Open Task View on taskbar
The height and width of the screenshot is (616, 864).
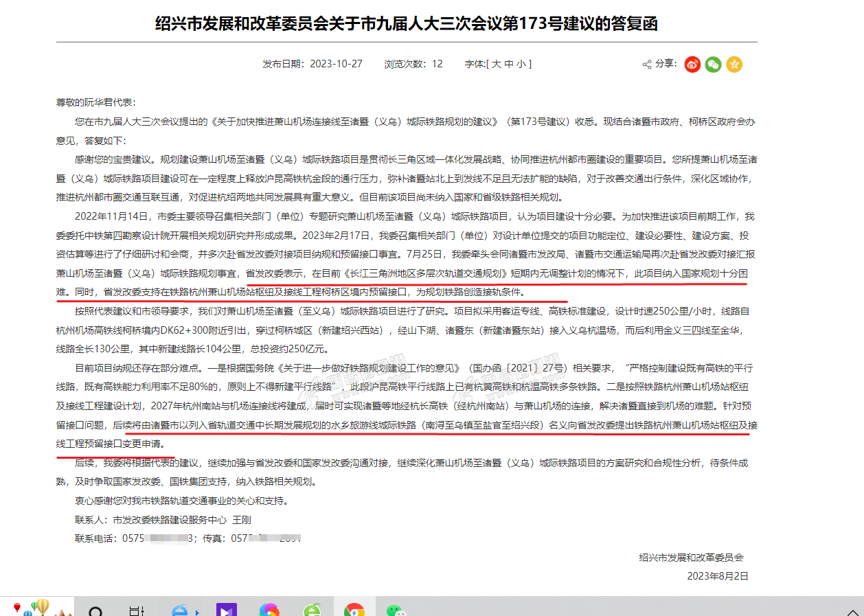(x=137, y=611)
